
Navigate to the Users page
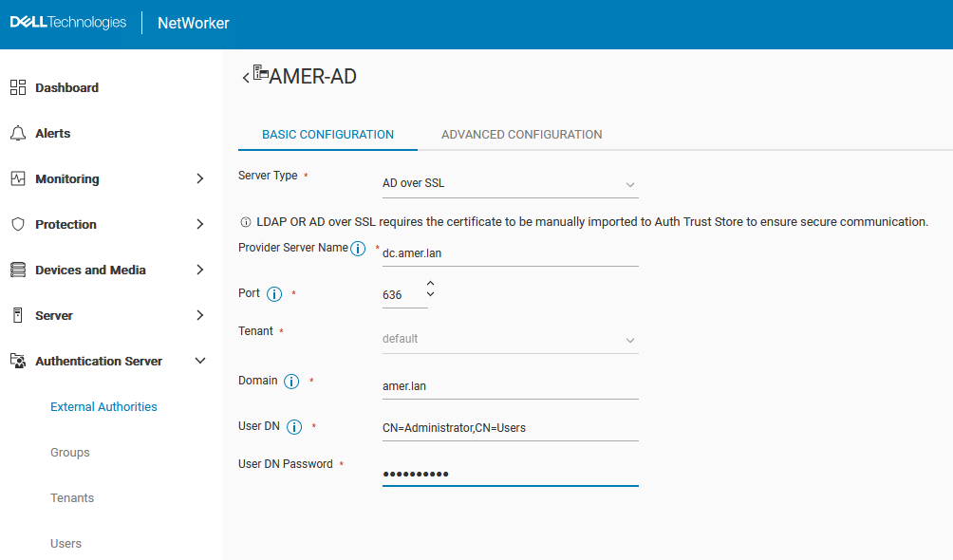pos(65,543)
